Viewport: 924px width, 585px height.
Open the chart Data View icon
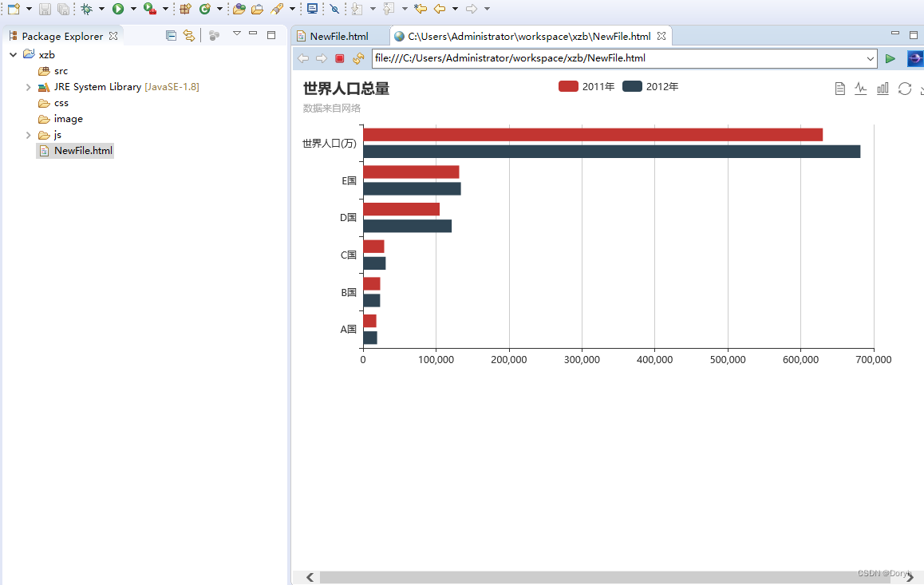click(839, 89)
